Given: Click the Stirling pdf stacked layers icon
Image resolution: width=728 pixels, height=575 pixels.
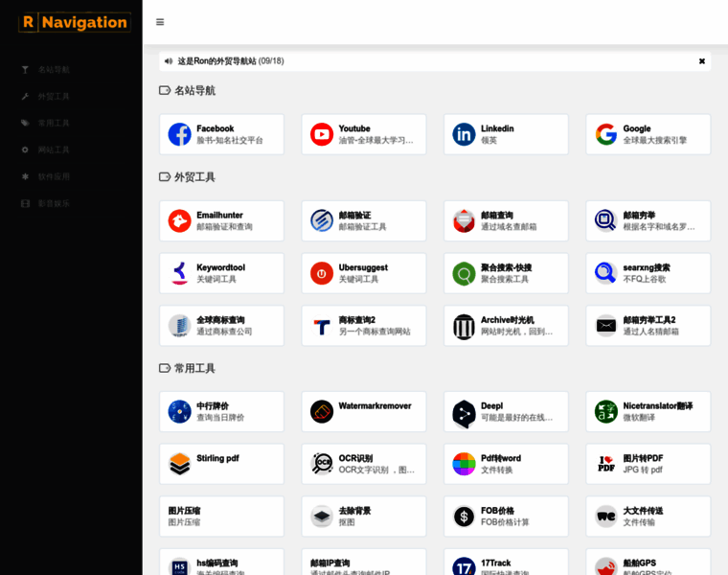Looking at the screenshot, I should pyautogui.click(x=180, y=464).
